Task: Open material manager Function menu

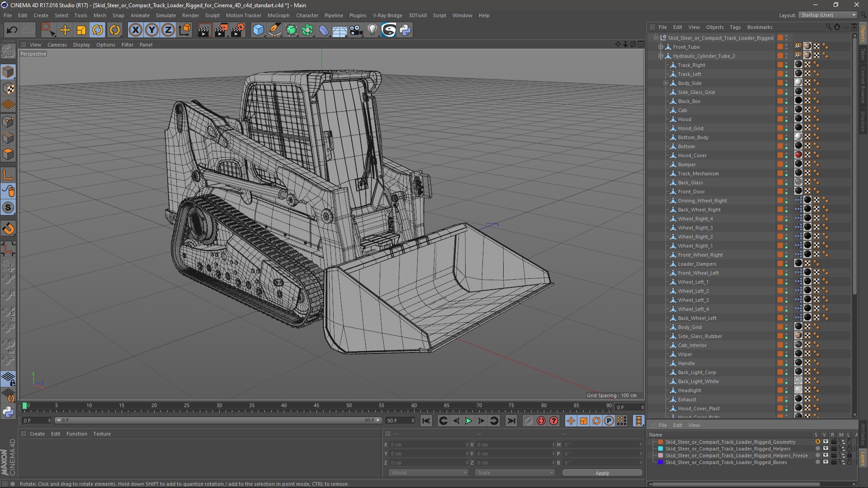Action: [x=76, y=434]
